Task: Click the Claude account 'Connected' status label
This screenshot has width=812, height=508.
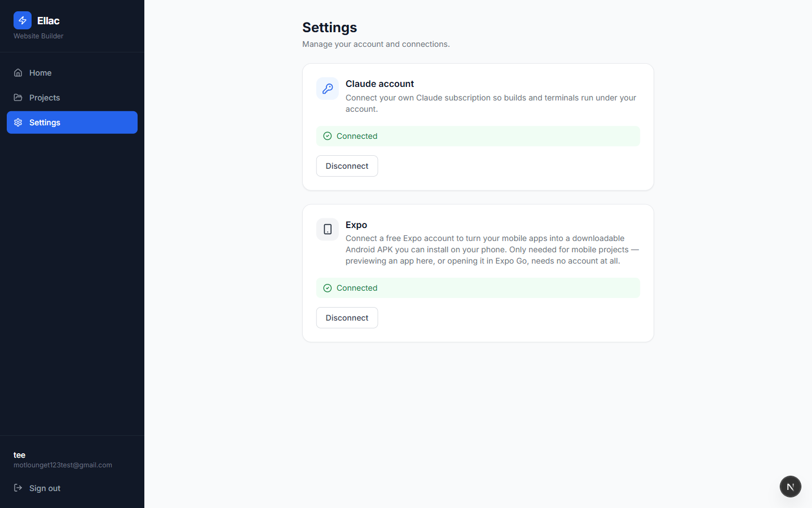Action: point(357,136)
